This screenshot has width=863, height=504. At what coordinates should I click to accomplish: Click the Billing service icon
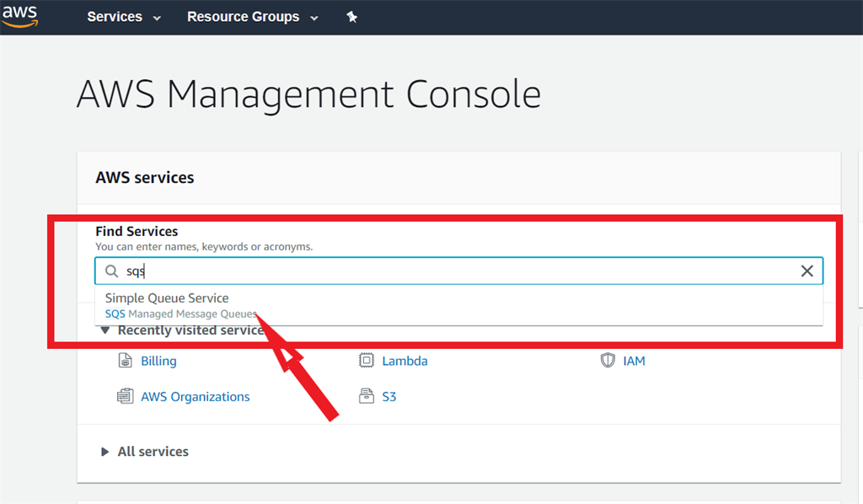(126, 361)
